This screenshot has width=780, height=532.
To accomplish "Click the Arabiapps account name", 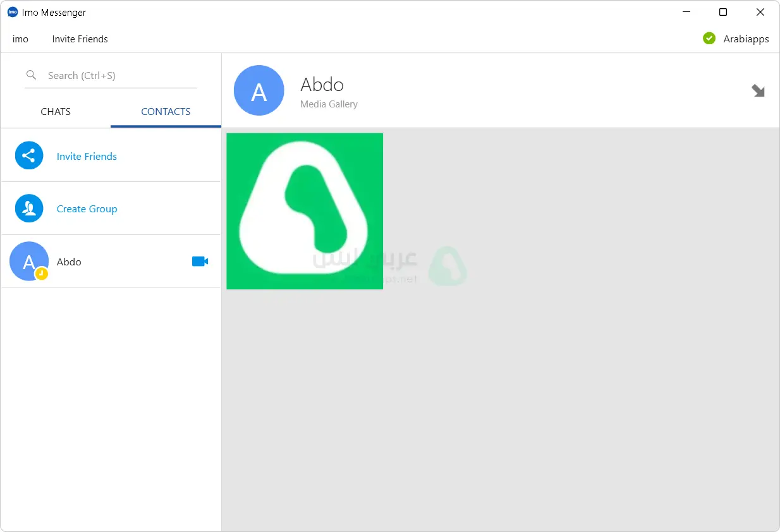I will click(x=746, y=39).
